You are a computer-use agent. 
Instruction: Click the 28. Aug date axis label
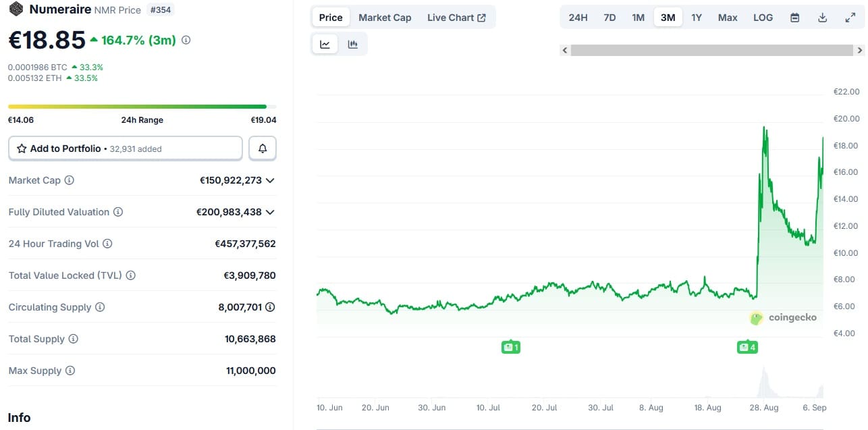764,408
